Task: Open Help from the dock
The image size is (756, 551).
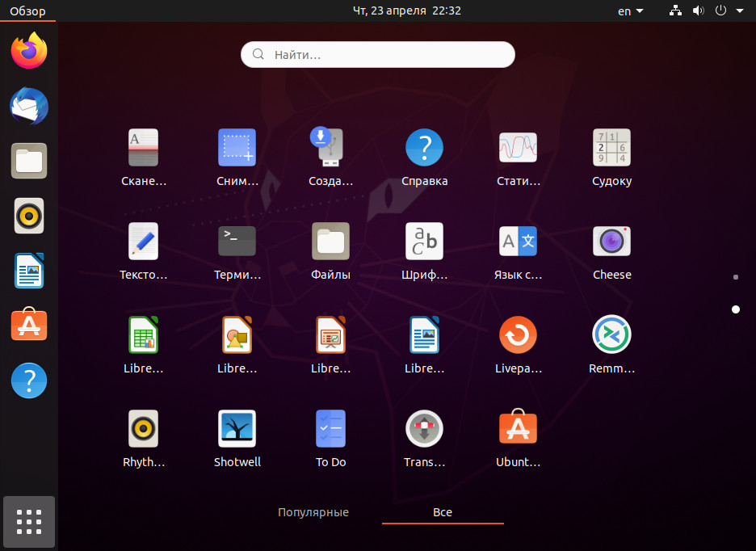Action: click(x=29, y=381)
